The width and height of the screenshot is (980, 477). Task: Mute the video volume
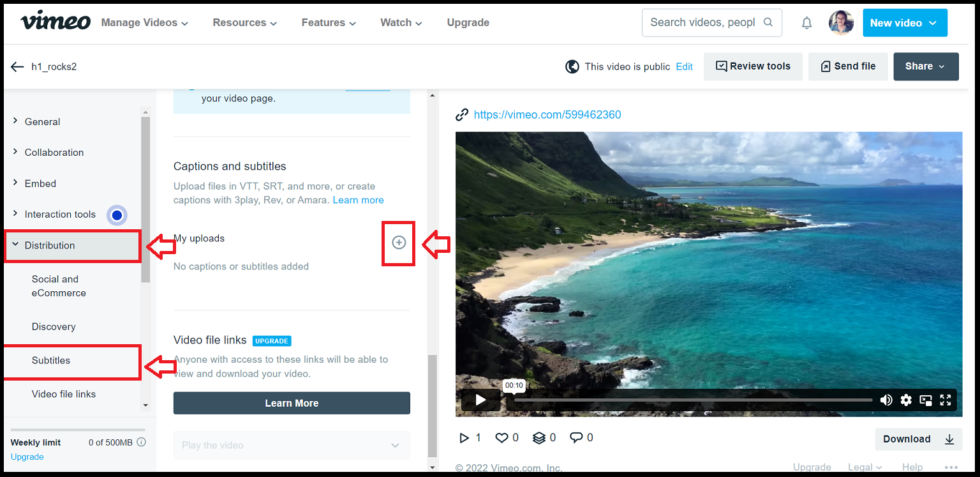click(886, 400)
